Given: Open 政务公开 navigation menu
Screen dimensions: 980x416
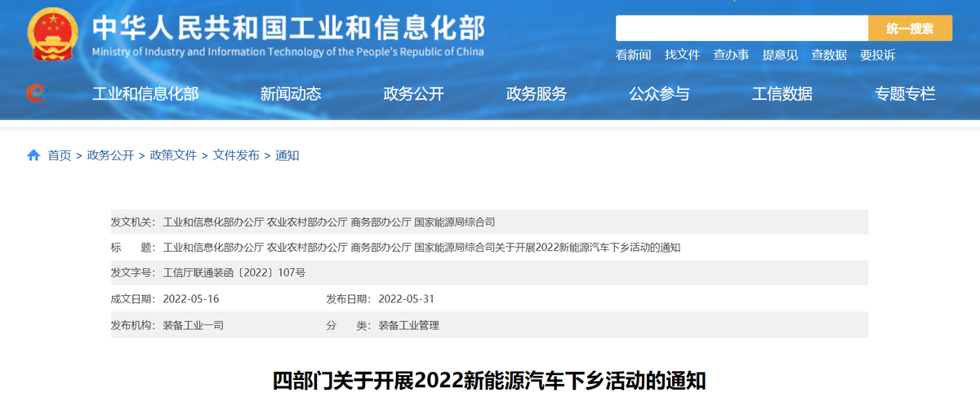Looking at the screenshot, I should (x=413, y=94).
